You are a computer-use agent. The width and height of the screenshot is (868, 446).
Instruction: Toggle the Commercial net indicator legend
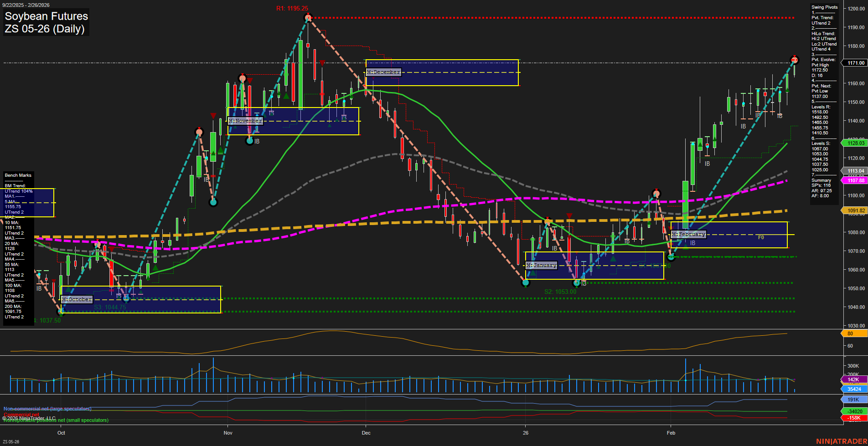click(x=22, y=414)
